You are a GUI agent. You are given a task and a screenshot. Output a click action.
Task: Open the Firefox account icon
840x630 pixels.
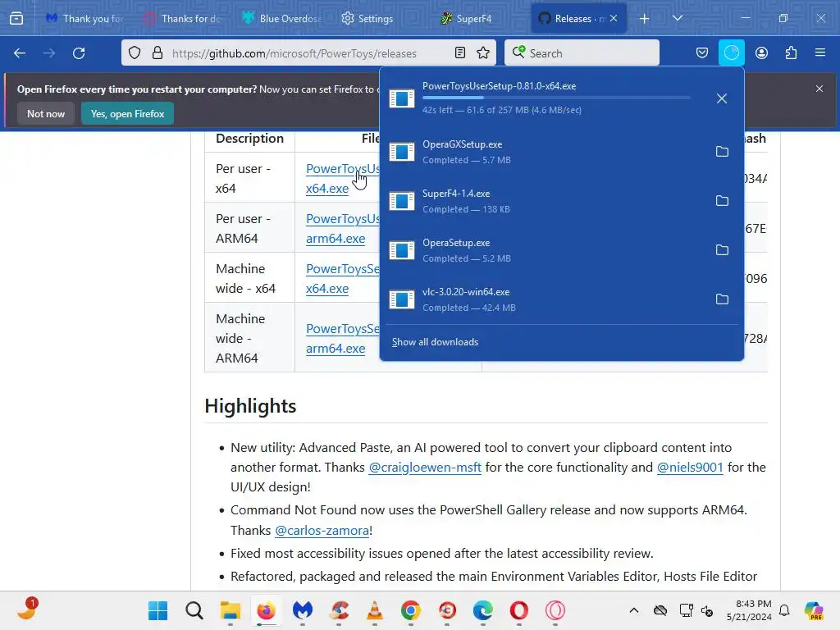pos(761,53)
